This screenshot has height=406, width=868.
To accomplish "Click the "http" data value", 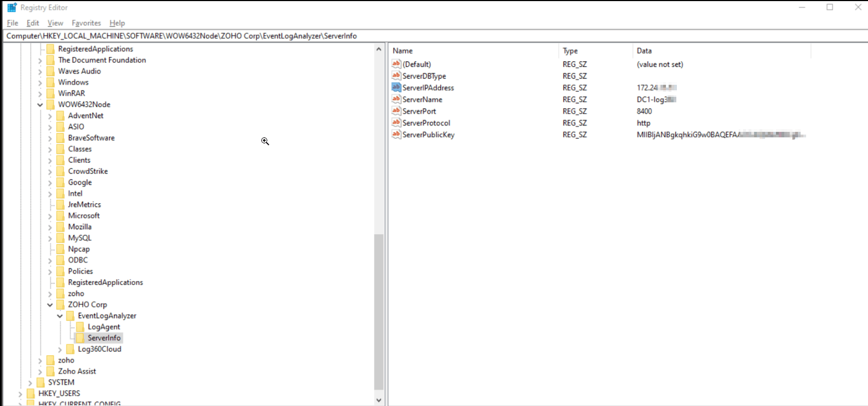I will tap(643, 123).
